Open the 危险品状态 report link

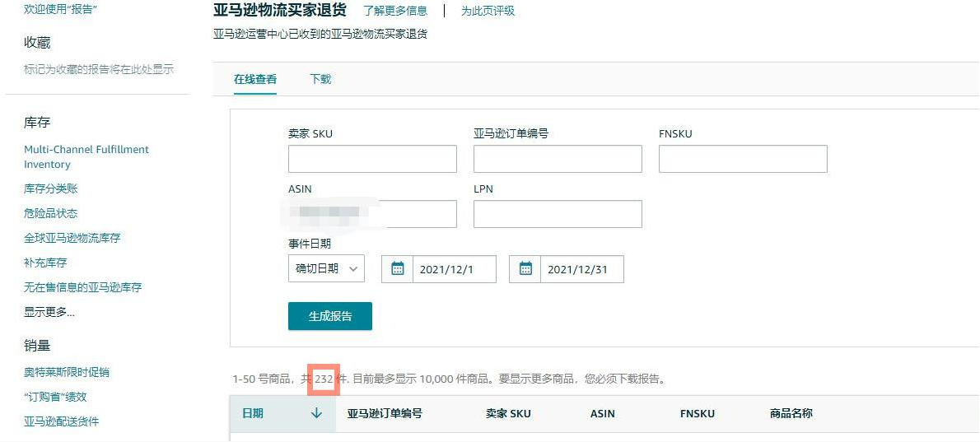(x=50, y=213)
